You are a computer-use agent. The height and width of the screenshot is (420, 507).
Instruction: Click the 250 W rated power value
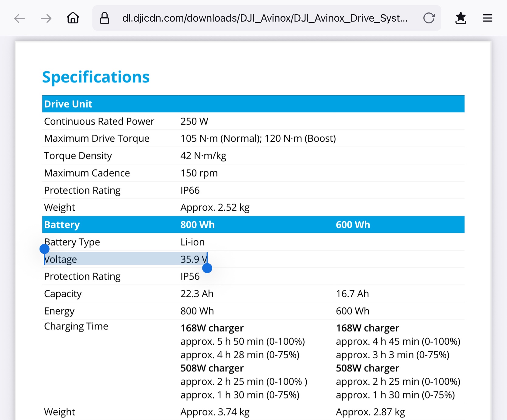[194, 121]
